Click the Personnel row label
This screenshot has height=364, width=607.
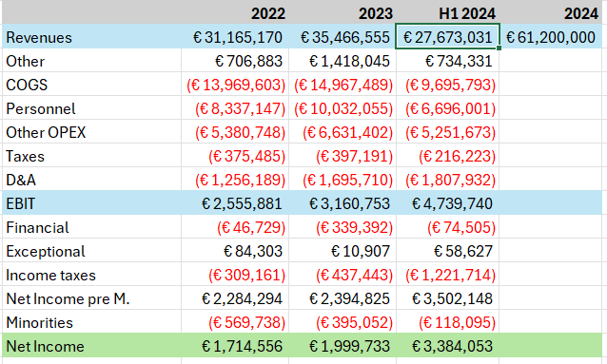click(x=41, y=108)
